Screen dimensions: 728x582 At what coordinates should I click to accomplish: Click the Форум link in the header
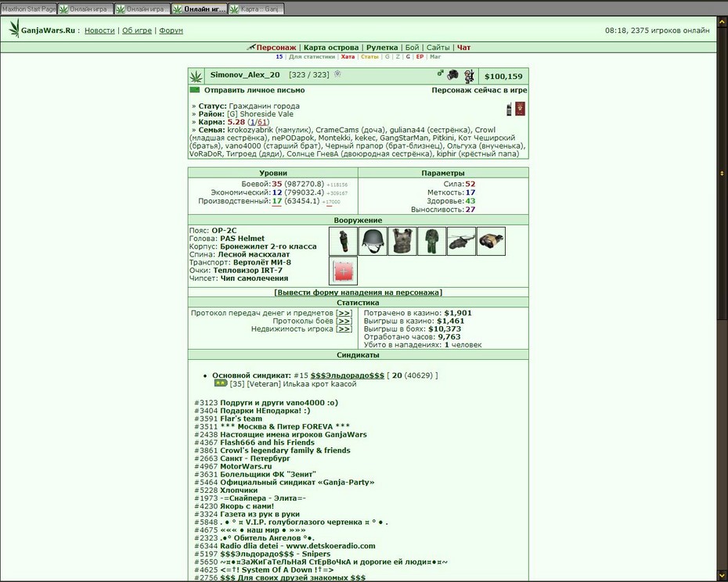(x=171, y=31)
